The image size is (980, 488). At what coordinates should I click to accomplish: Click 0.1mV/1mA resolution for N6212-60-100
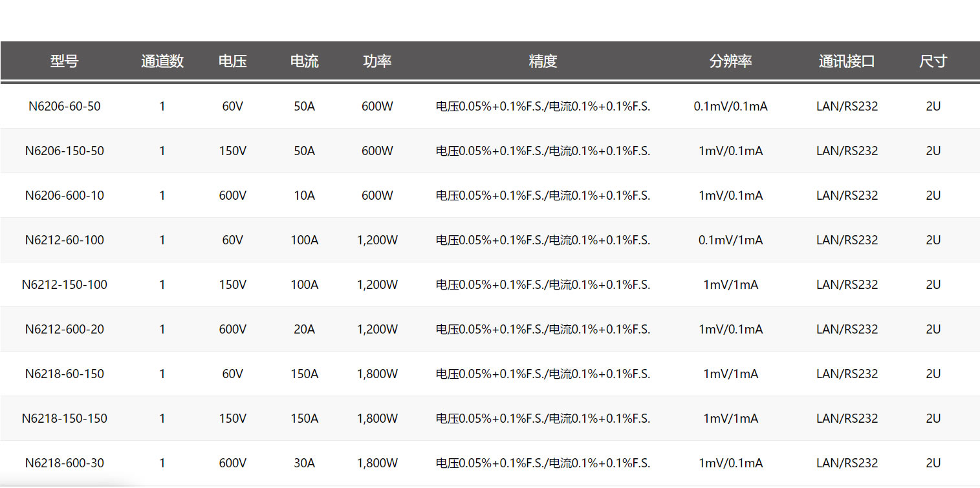point(731,240)
